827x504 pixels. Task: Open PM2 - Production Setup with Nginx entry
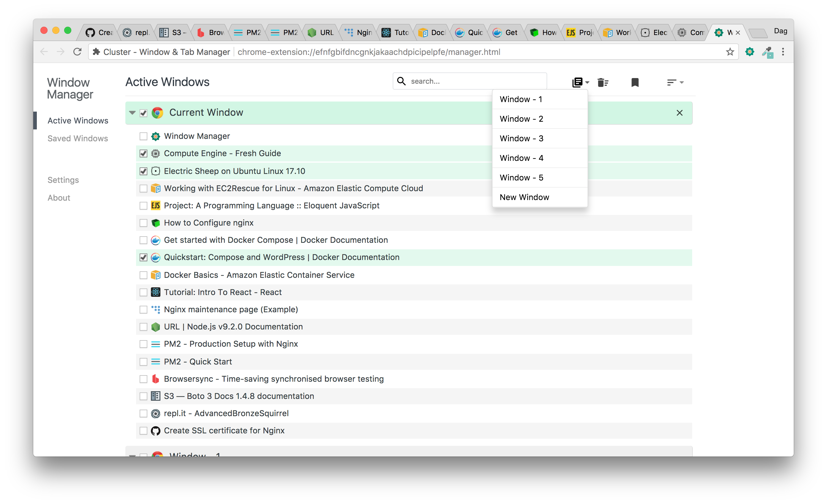231,344
